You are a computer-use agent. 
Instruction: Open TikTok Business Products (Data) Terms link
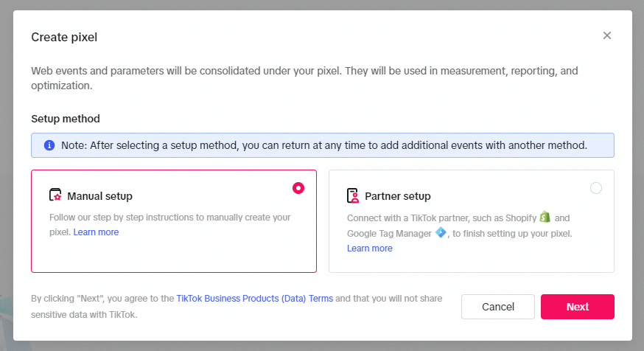click(255, 299)
